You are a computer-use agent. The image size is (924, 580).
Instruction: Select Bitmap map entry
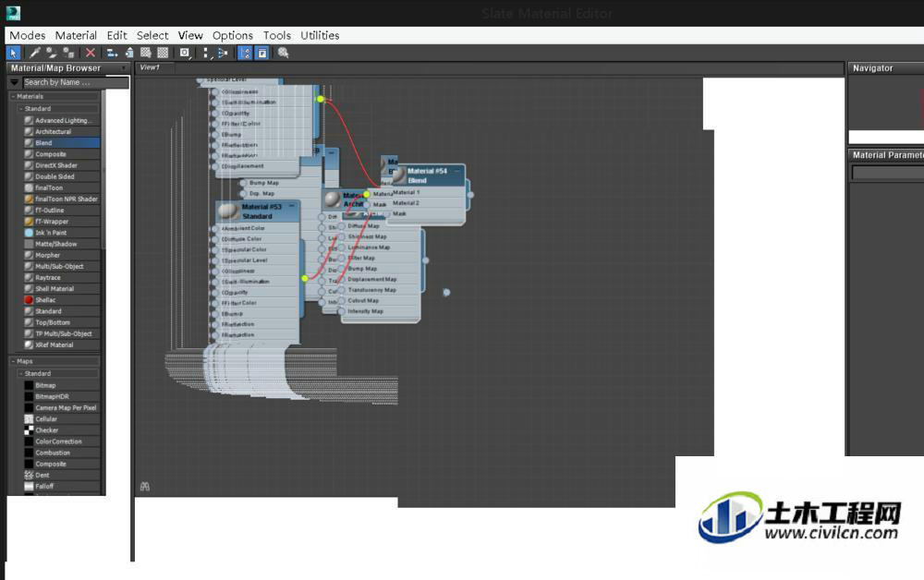pos(61,385)
